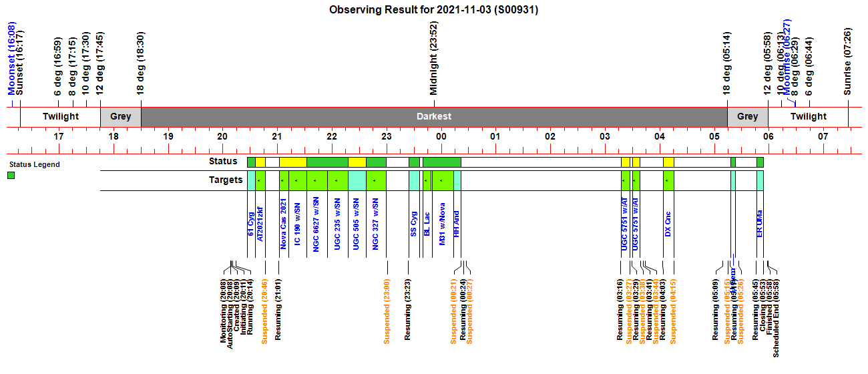This screenshot has width=868, height=374.
Task: Select the UGC 505 w/SN target label
Action: pyautogui.click(x=356, y=224)
